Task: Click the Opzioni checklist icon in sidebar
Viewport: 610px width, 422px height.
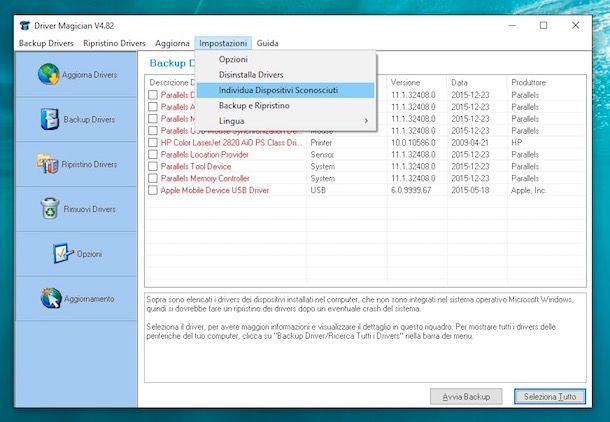Action: click(63, 254)
